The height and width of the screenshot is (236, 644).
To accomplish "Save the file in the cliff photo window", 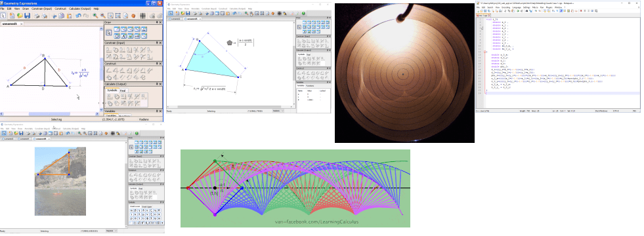I will click(x=22, y=133).
